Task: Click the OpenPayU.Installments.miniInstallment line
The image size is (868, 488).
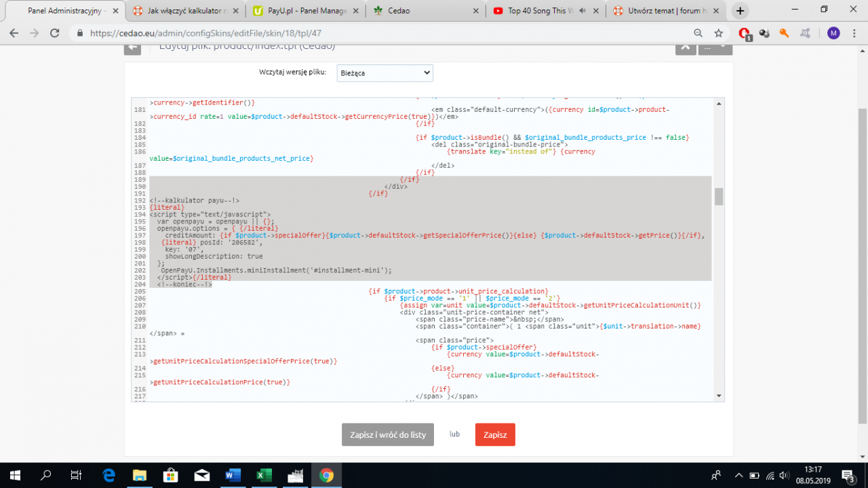Action: click(276, 270)
